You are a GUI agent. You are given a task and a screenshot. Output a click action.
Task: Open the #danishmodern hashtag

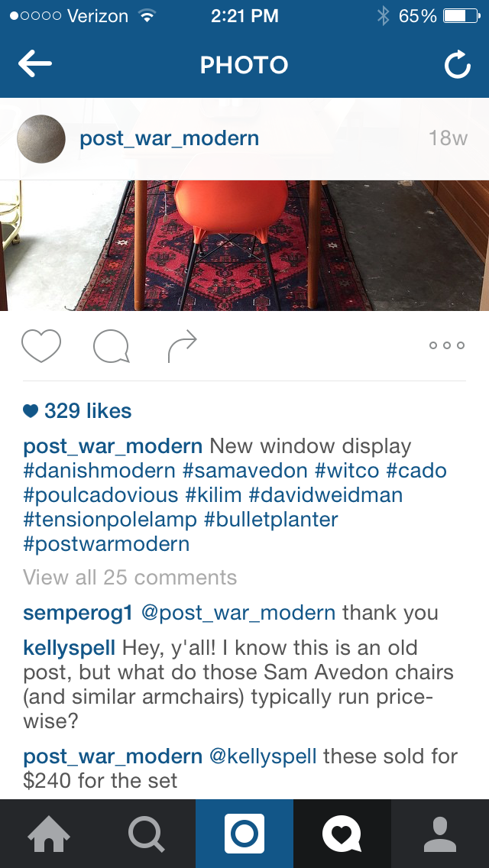click(x=99, y=471)
